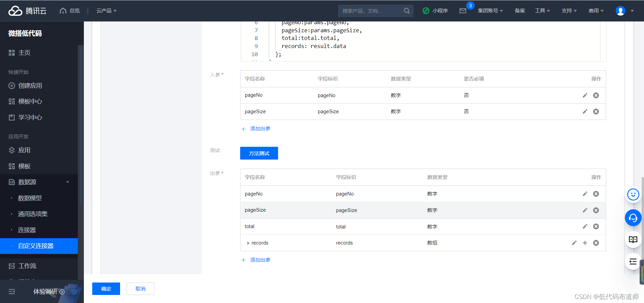Add a child field to records
Image resolution: width=644 pixels, height=303 pixels.
[x=585, y=243]
